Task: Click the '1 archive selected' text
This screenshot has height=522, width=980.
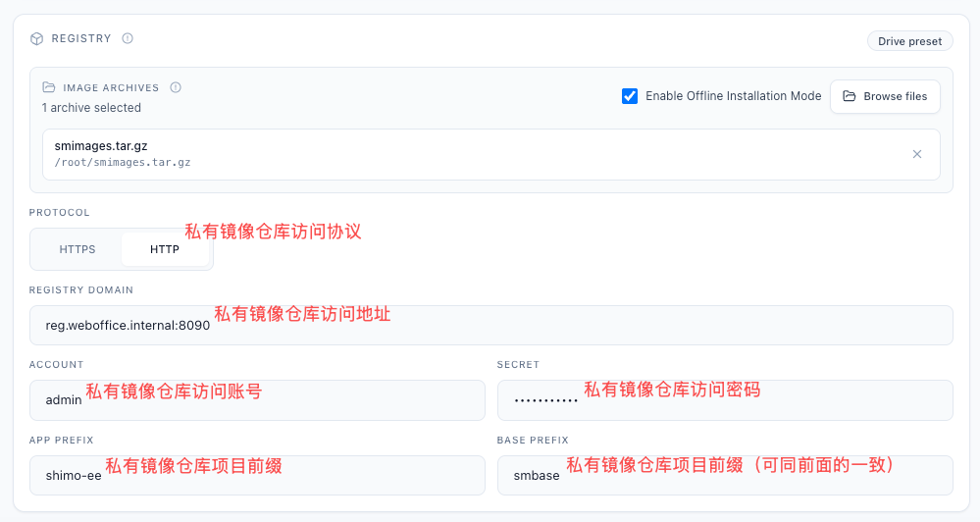Action: click(91, 108)
